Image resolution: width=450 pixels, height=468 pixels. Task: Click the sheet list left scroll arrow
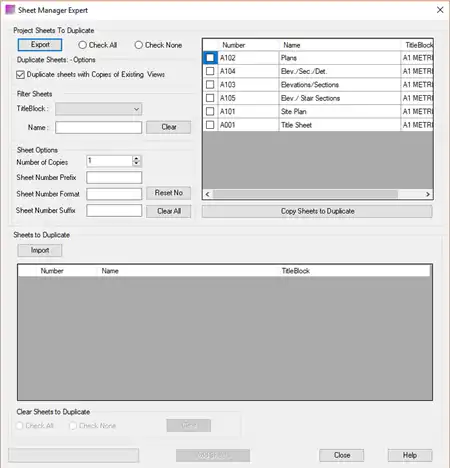(x=208, y=194)
